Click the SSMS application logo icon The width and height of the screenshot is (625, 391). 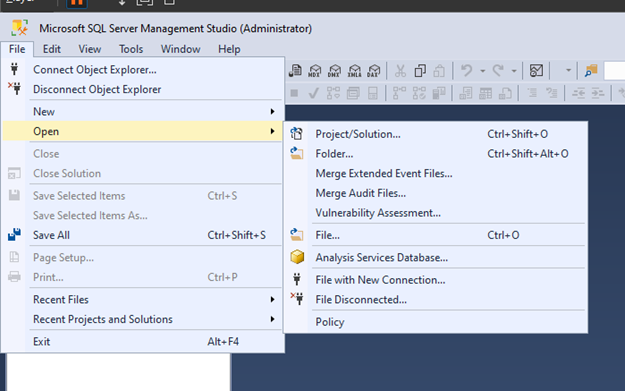tap(19, 28)
